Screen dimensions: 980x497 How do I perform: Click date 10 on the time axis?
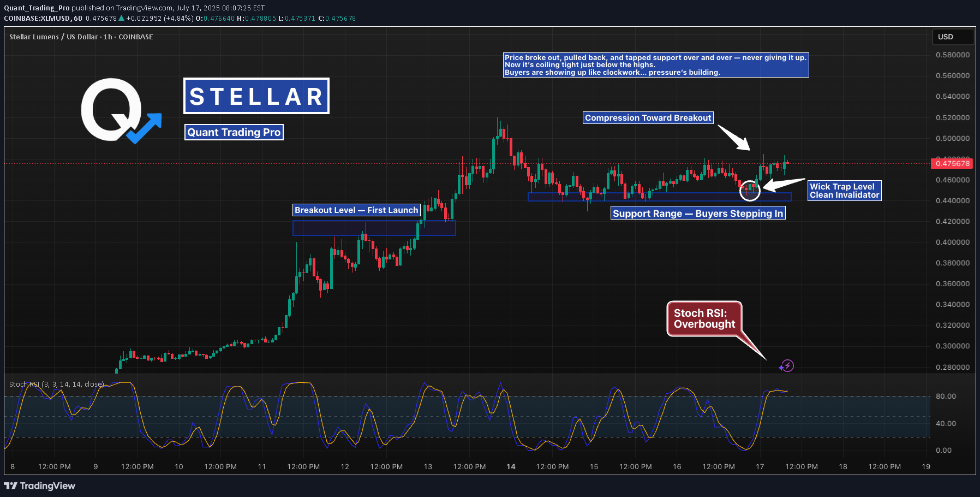pyautogui.click(x=179, y=466)
